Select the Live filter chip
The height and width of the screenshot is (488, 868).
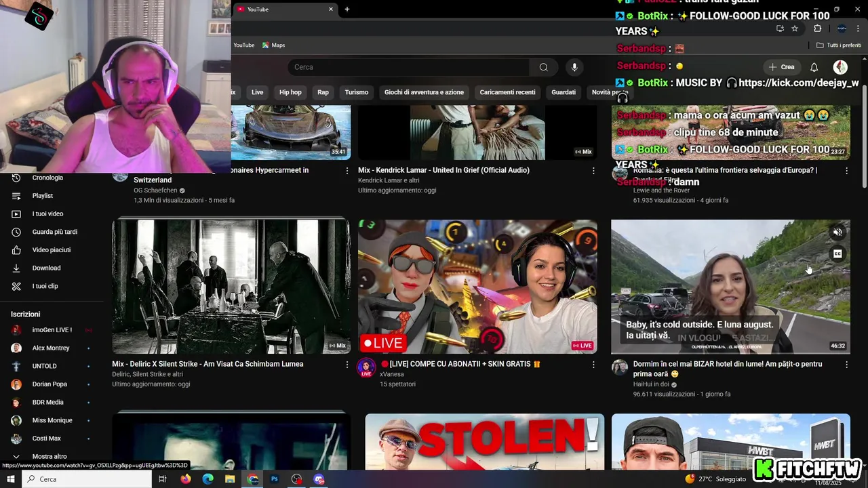click(x=258, y=92)
